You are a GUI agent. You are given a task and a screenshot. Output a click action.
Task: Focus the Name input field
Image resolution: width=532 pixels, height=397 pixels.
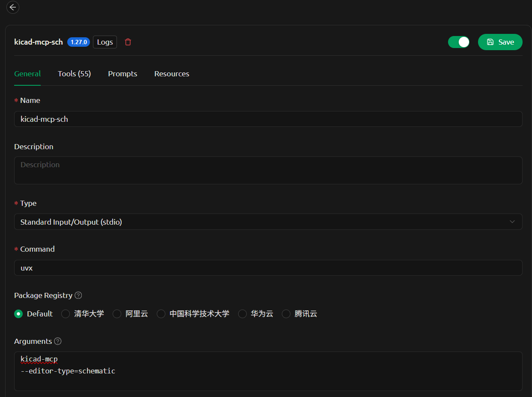[268, 119]
